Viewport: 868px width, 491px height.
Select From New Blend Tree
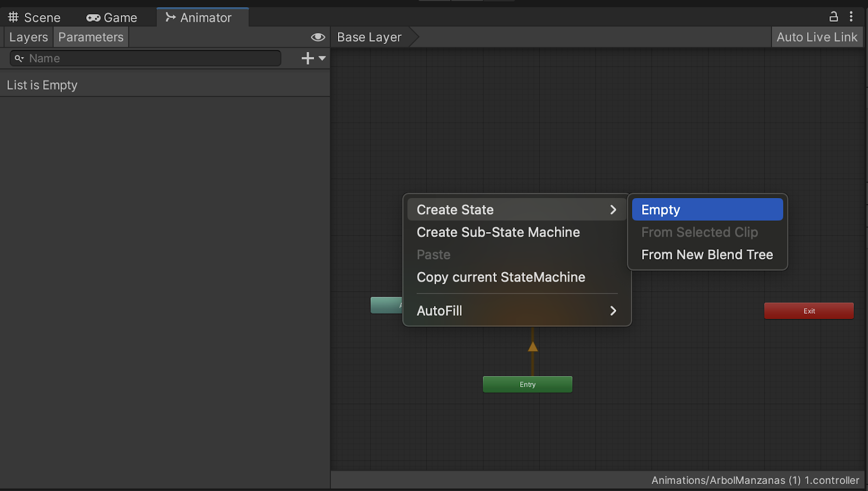(707, 255)
